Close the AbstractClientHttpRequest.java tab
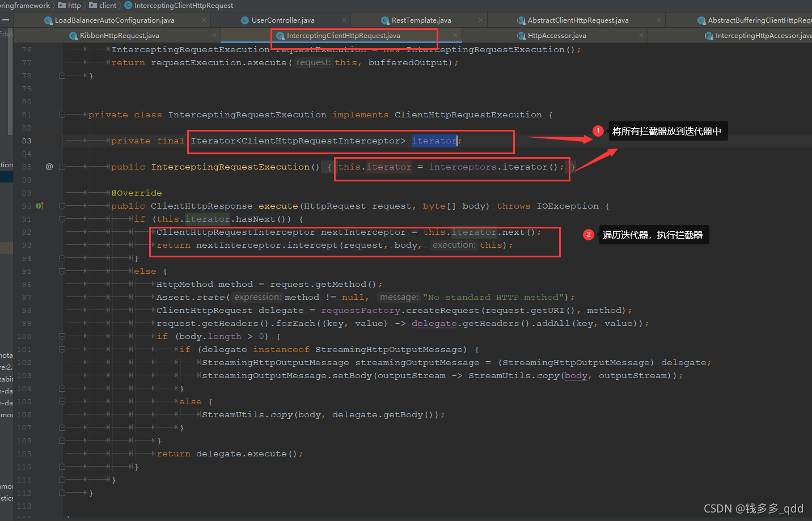The height and width of the screenshot is (521, 812). click(x=659, y=20)
